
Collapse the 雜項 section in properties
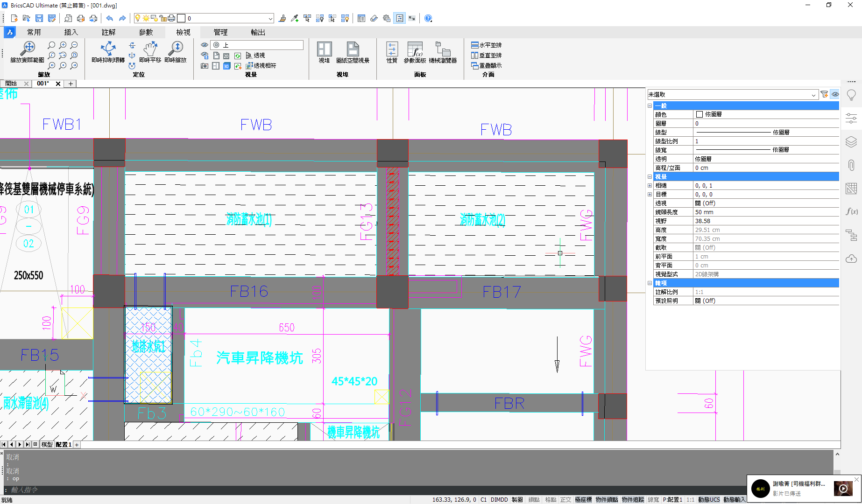point(650,283)
